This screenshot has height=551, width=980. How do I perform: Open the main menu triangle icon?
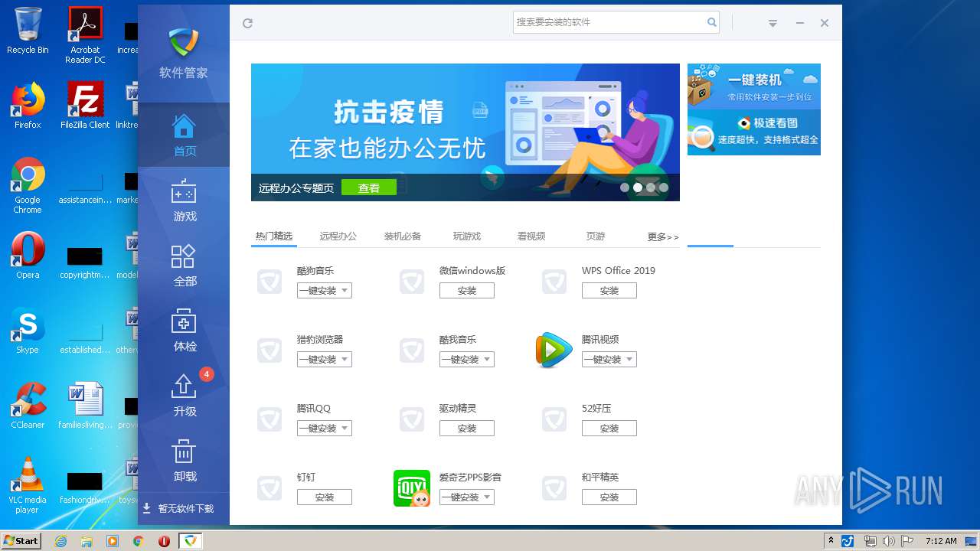[x=773, y=24]
